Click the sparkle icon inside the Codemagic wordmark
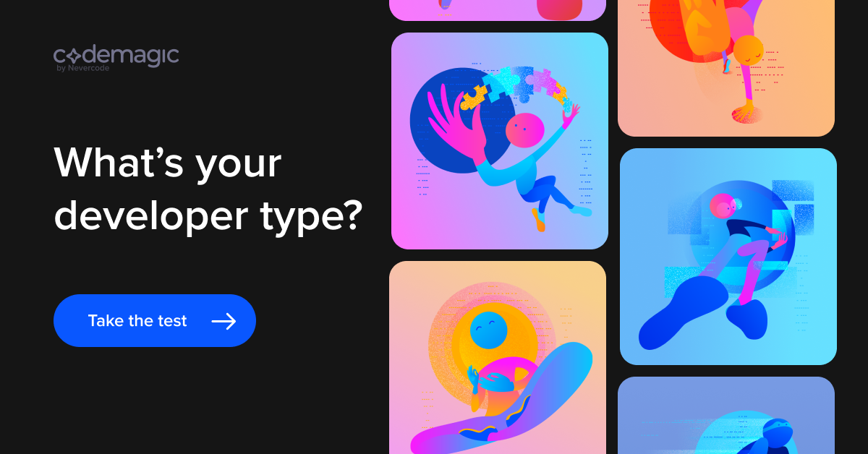The height and width of the screenshot is (454, 868). 73,56
